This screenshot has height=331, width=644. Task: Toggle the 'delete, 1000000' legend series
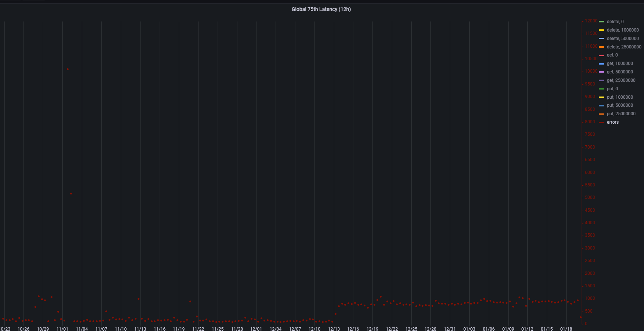[x=623, y=30]
